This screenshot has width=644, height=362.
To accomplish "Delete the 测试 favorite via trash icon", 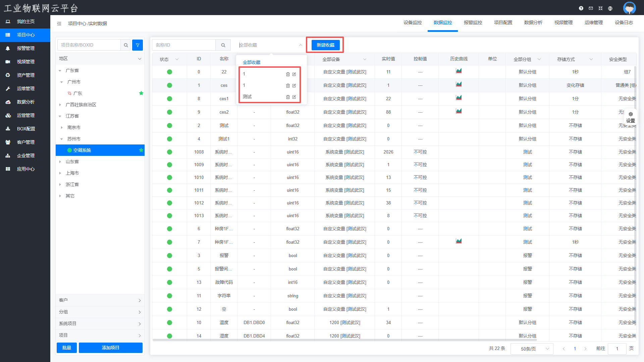I will [288, 97].
